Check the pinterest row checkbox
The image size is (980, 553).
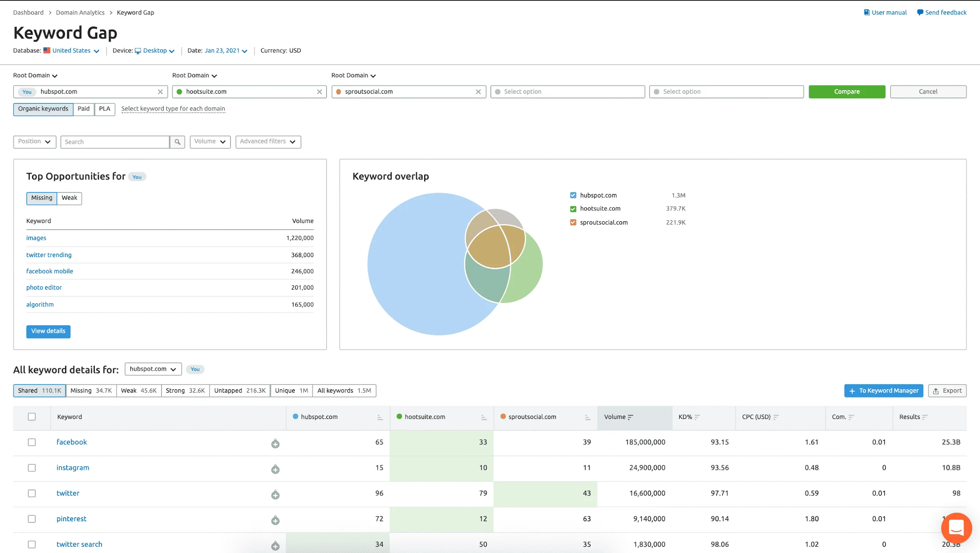tap(32, 519)
